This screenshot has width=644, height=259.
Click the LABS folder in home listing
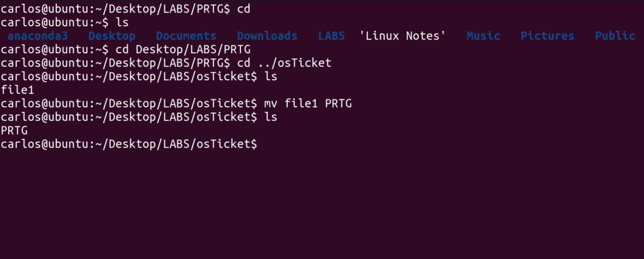click(331, 36)
